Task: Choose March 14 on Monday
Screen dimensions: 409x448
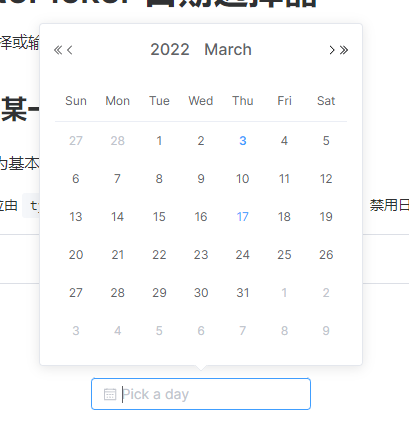Action: coord(118,217)
